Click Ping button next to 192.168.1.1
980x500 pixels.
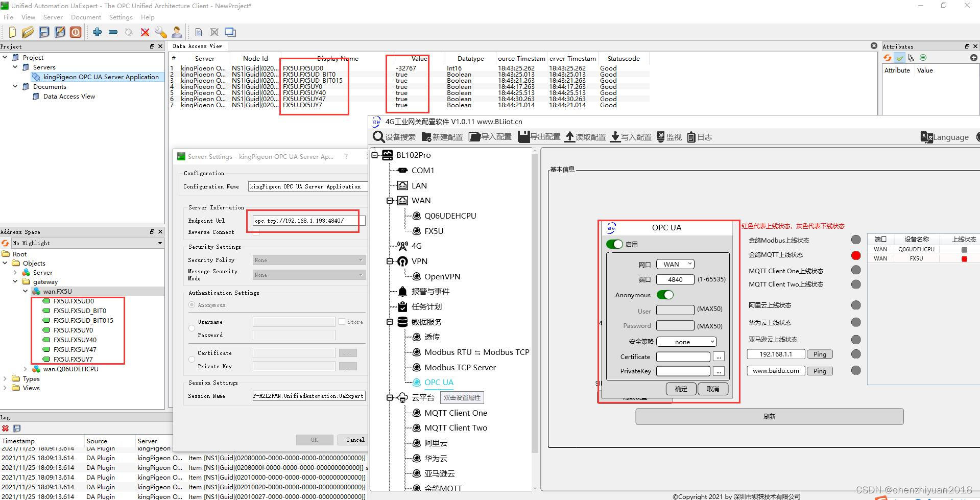point(820,354)
